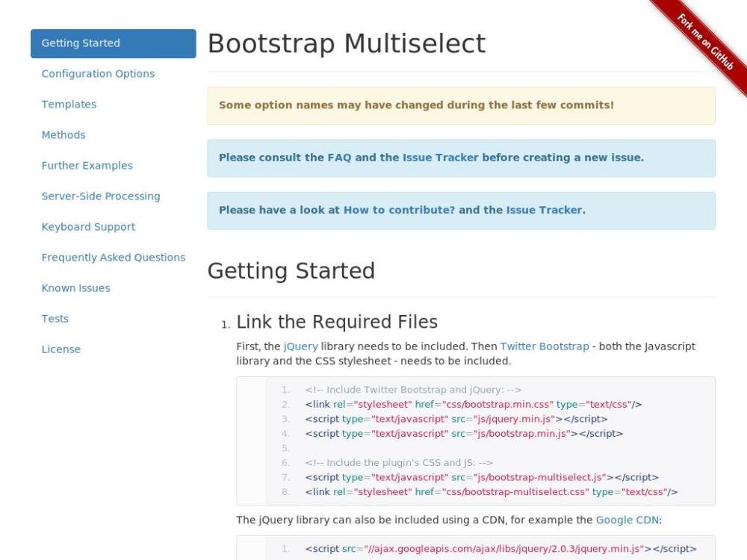This screenshot has width=747, height=560.
Task: Select Getting Started in the sidebar
Action: click(81, 43)
